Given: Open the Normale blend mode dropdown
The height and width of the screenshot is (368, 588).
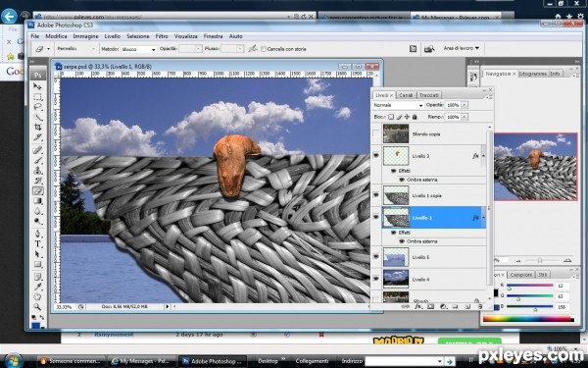Looking at the screenshot, I should (x=398, y=105).
